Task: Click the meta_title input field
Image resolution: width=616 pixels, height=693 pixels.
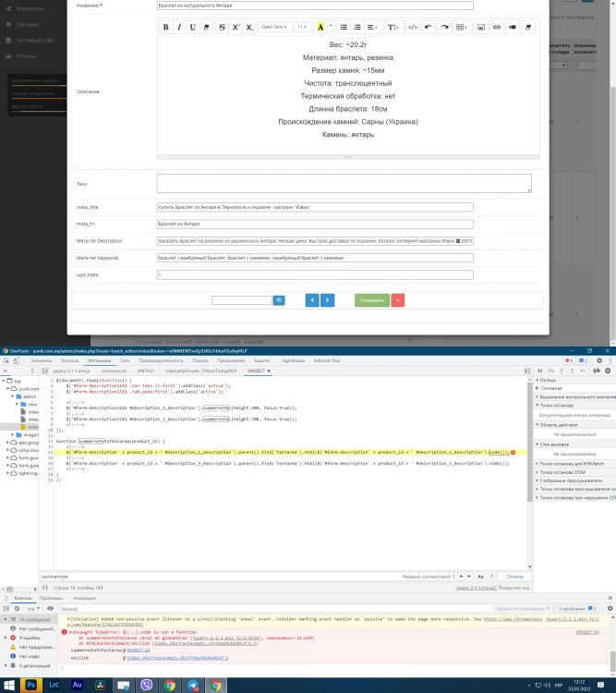Action: [x=314, y=207]
